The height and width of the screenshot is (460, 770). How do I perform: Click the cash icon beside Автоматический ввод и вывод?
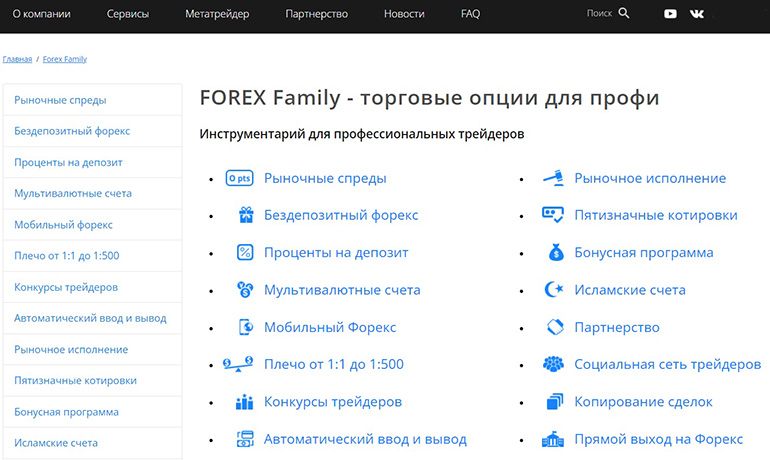[x=245, y=439]
